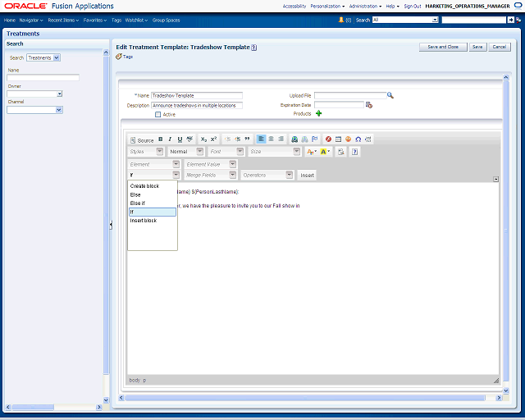Toggle underline formatting in the editor
525x420 pixels.
[180, 139]
